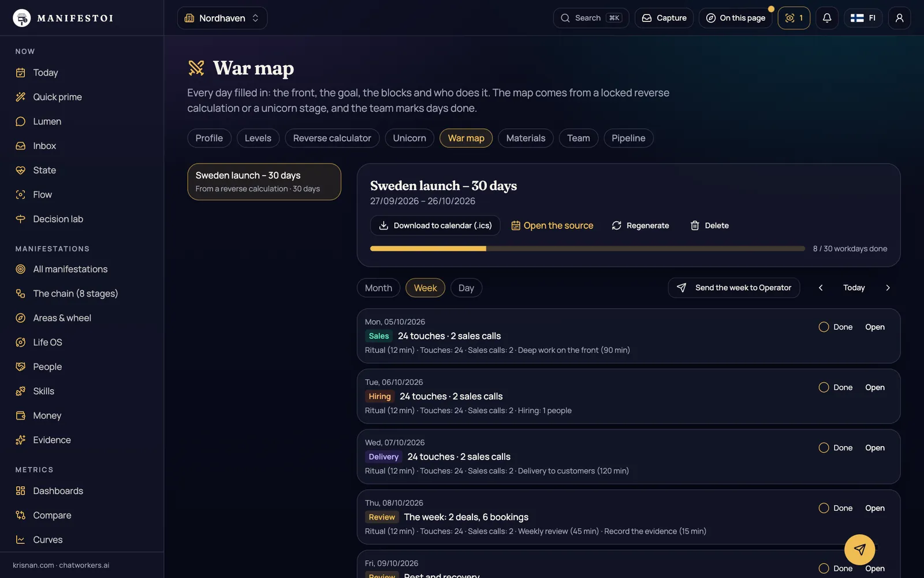Image resolution: width=924 pixels, height=578 pixels.
Task: Mark Fri, 09/10/2026 as Done
Action: 836,569
